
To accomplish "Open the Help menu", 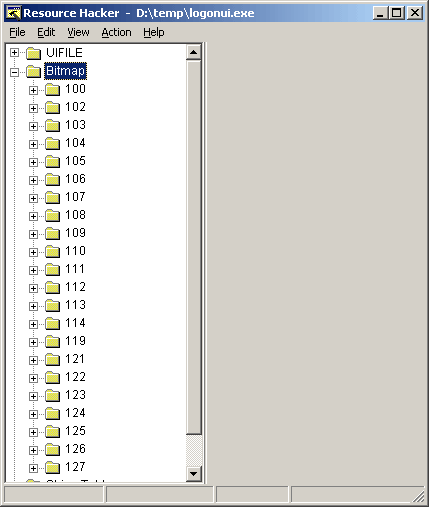I will point(154,32).
